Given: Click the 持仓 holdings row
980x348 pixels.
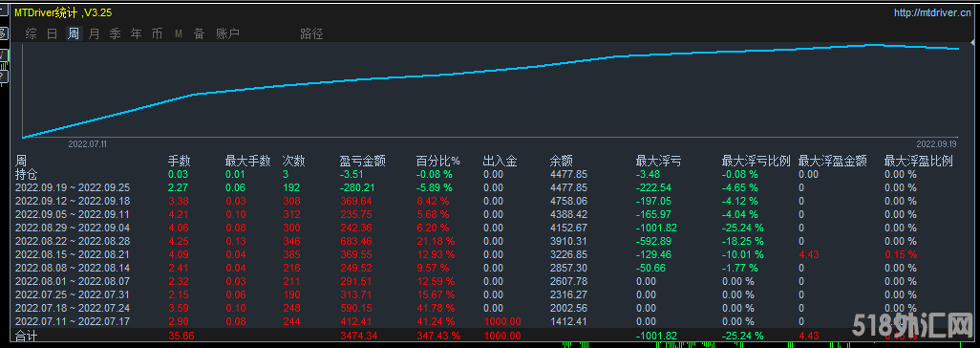Looking at the screenshot, I should 490,174.
